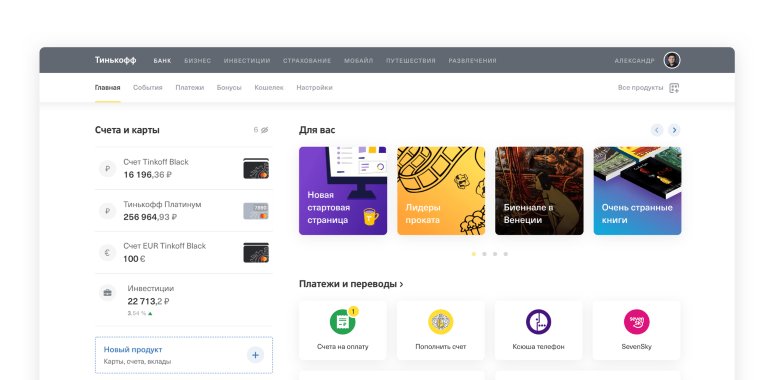Click the Tinkoff Platinum card image

point(256,211)
